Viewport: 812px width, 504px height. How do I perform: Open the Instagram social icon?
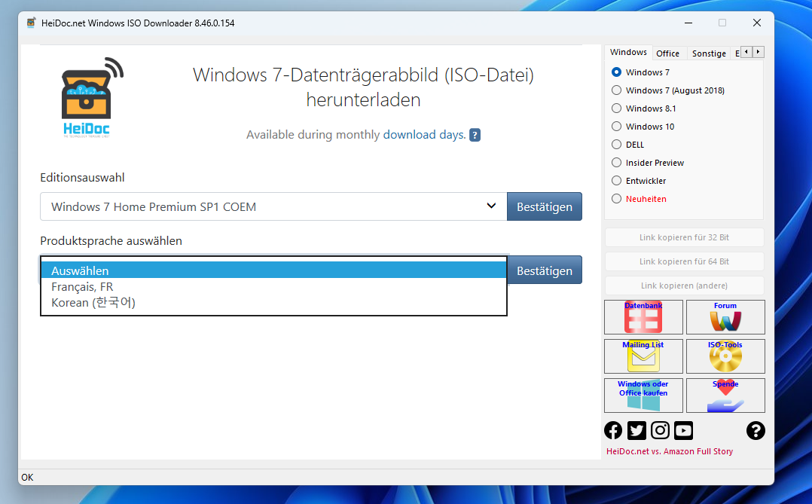click(660, 430)
